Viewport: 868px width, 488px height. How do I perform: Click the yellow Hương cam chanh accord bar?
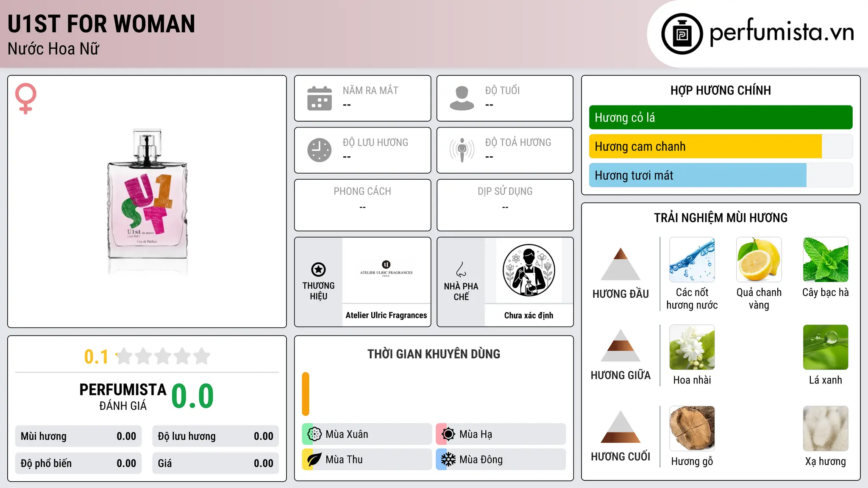point(705,146)
